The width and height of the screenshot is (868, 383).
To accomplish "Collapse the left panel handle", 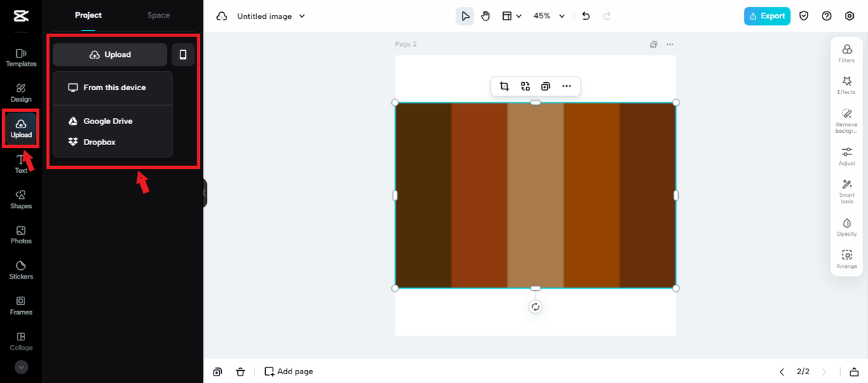I will [204, 193].
